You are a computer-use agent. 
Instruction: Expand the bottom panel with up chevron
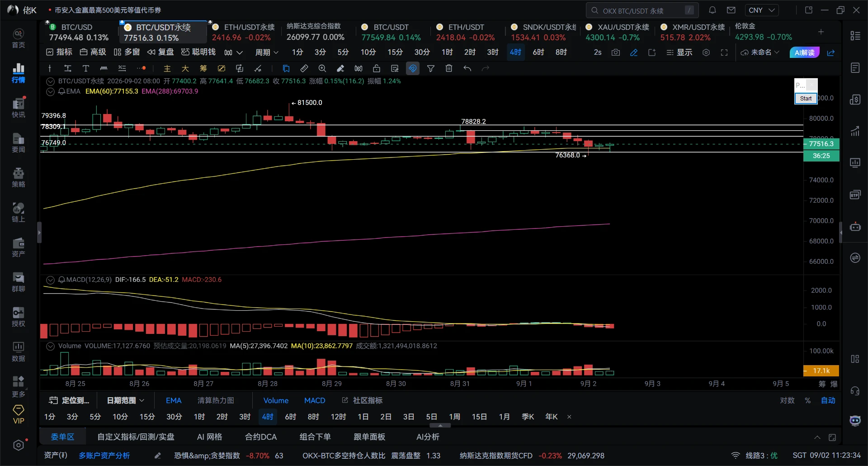[x=817, y=437]
